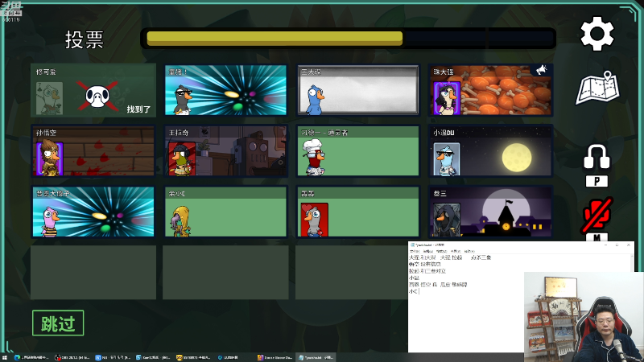Open second menu in Notepad window
Screen dimensions: 644x362
point(427,251)
